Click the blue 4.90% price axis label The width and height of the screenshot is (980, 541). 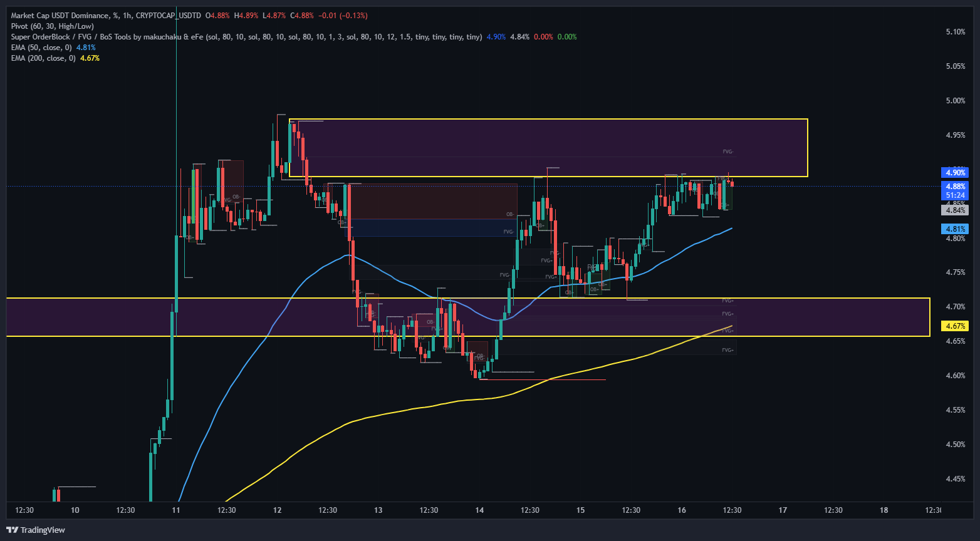coord(955,173)
